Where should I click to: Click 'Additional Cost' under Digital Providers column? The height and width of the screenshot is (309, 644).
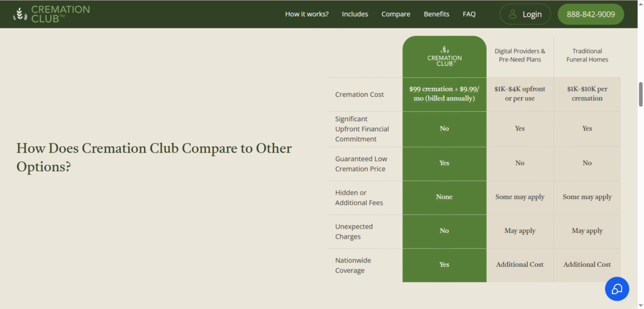tap(520, 264)
